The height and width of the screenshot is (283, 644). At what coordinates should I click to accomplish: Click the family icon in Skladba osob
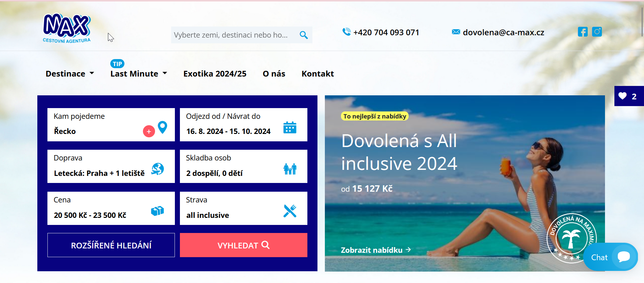(x=290, y=169)
